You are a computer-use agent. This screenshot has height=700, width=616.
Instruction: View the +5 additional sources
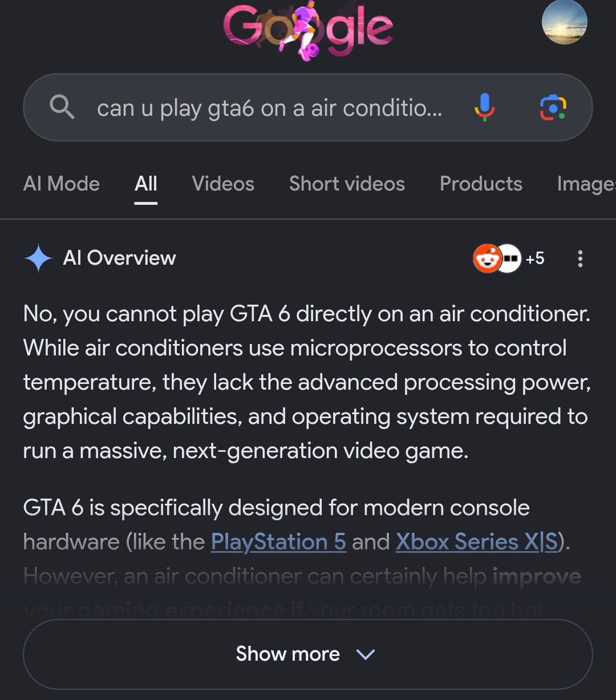(x=535, y=258)
